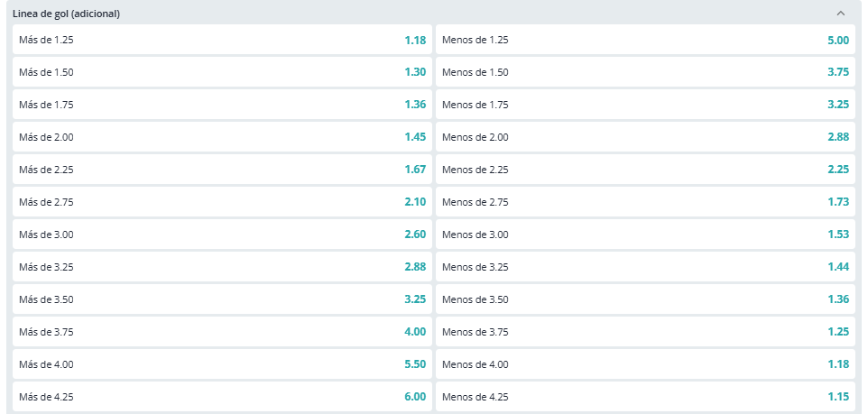Pick the Menos de 1.50 bet
Viewport: 868px width, 414px height.
645,72
